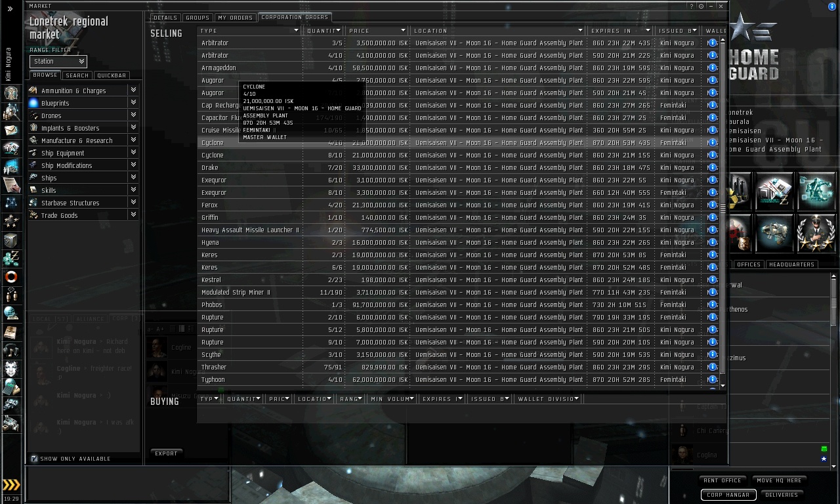The height and width of the screenshot is (504, 840).
Task: Switch to the Groups tab
Action: 197,18
